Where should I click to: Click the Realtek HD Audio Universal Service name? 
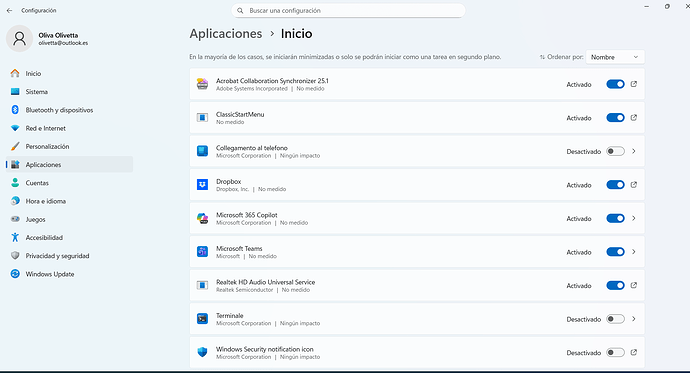265,282
